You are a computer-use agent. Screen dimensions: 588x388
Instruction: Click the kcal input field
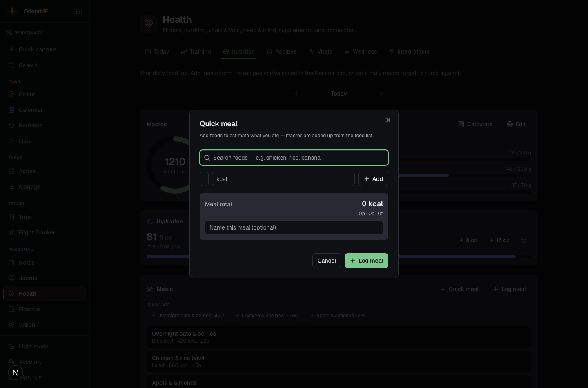click(x=283, y=179)
